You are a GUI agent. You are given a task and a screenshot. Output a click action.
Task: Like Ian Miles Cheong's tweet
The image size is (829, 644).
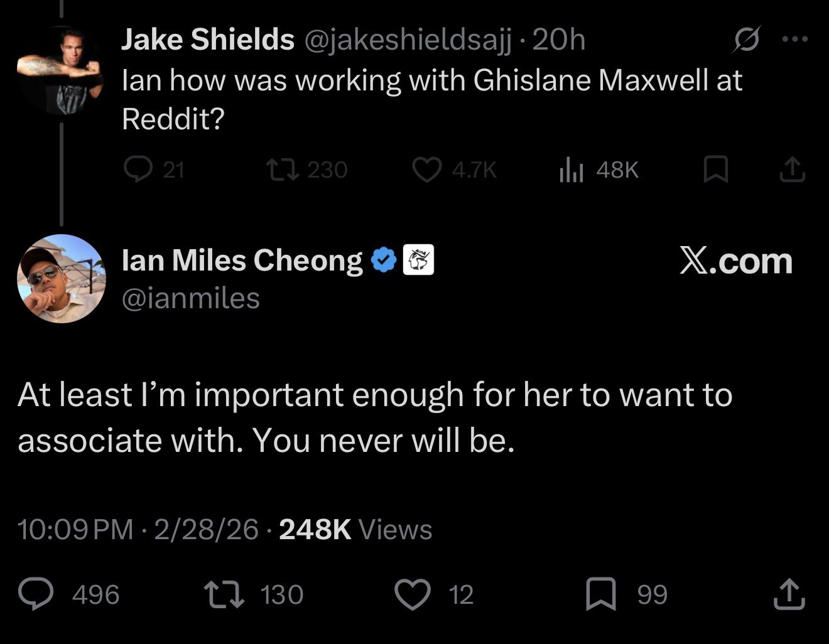tap(413, 594)
